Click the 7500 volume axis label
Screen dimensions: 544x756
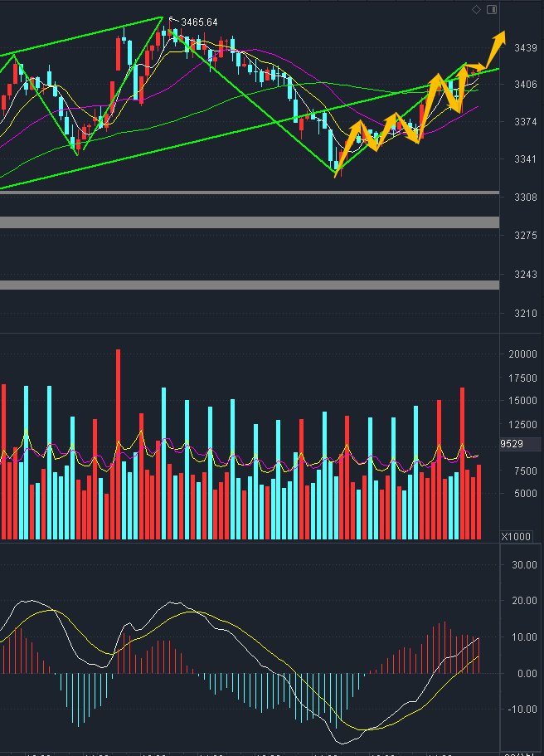526,471
